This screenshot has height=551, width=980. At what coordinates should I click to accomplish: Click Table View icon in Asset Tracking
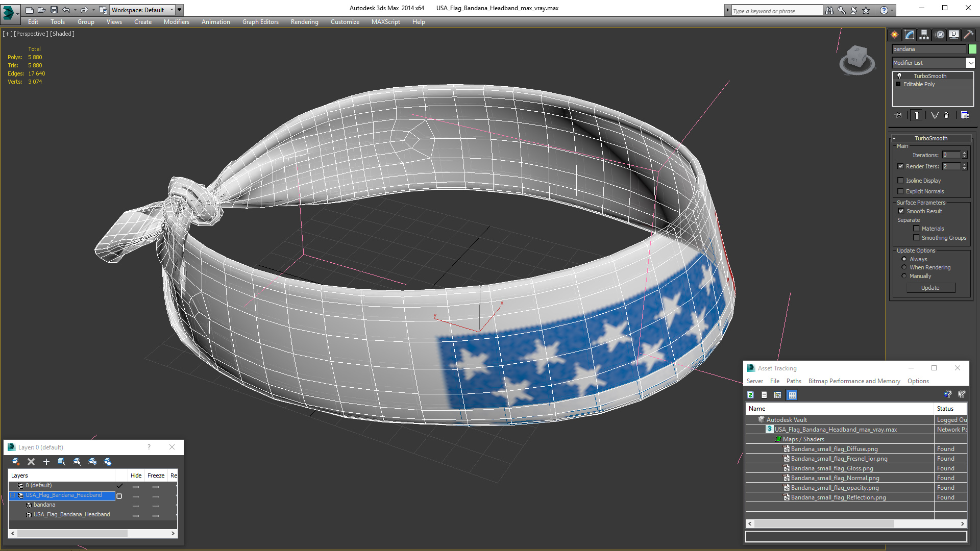click(792, 395)
